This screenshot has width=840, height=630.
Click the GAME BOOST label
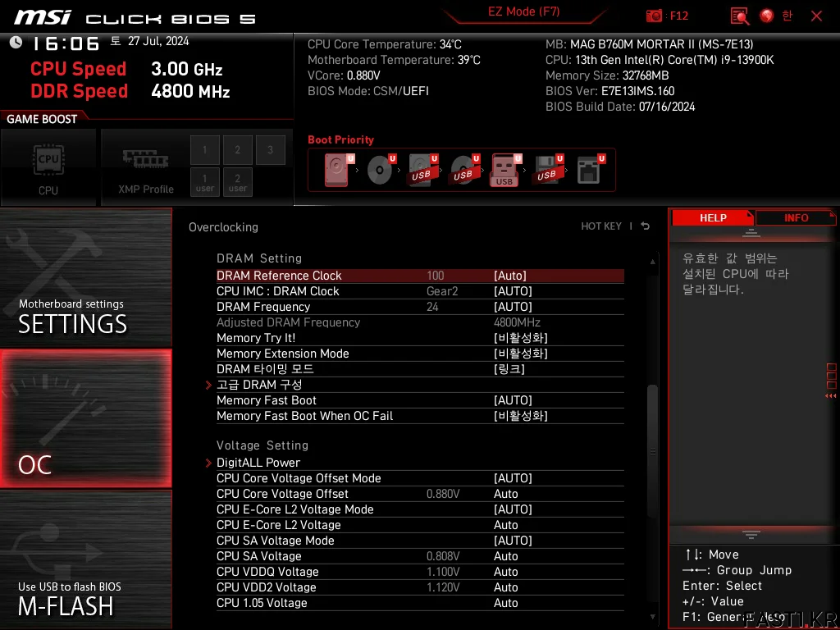click(42, 119)
